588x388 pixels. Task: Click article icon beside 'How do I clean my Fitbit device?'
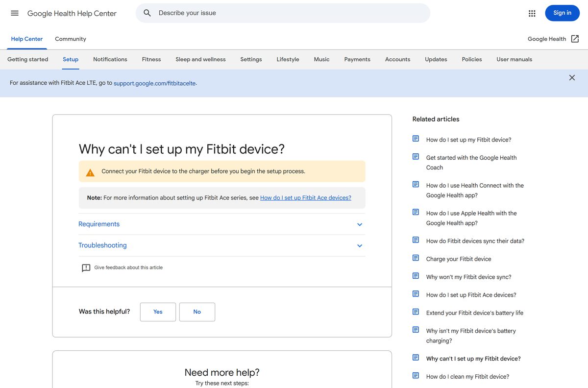pos(416,375)
